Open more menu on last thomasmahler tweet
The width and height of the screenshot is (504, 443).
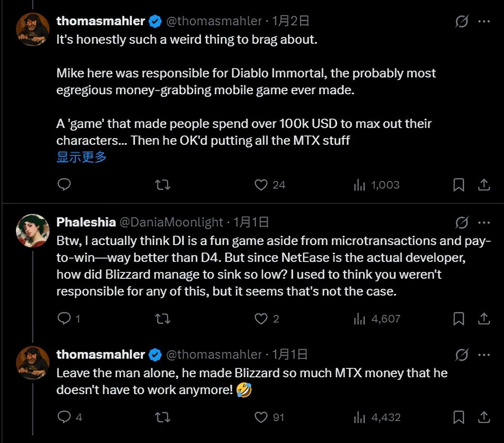coord(484,355)
